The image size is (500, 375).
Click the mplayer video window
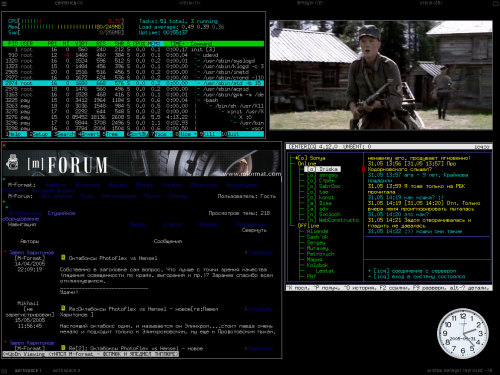(x=381, y=75)
